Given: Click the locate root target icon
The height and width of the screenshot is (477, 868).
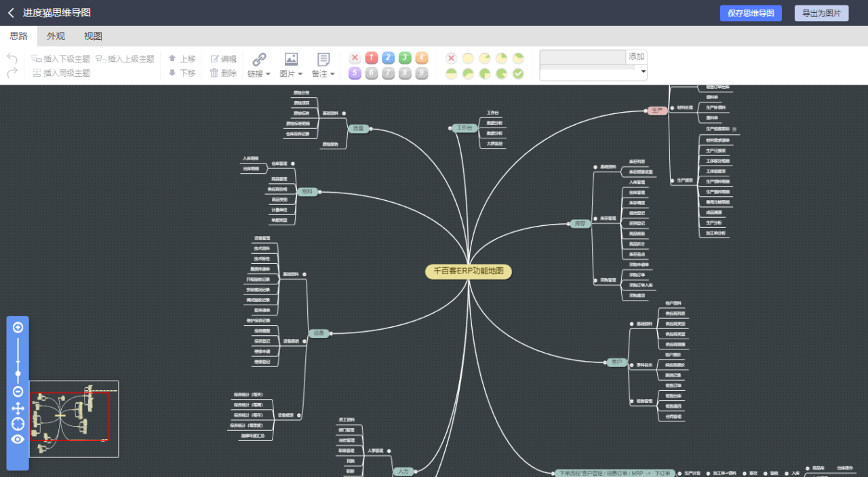Looking at the screenshot, I should click(x=18, y=423).
